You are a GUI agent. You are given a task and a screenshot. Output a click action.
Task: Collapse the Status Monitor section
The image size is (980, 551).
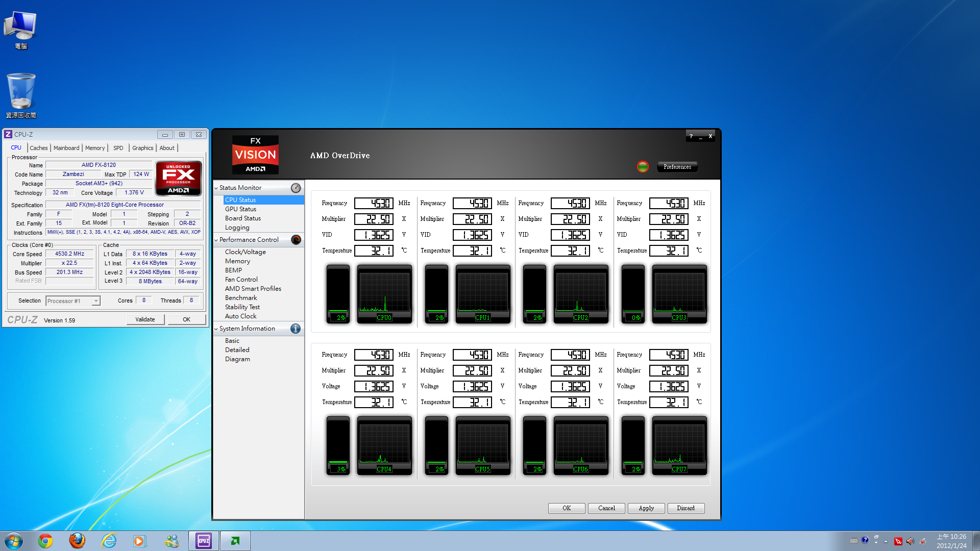(216, 188)
